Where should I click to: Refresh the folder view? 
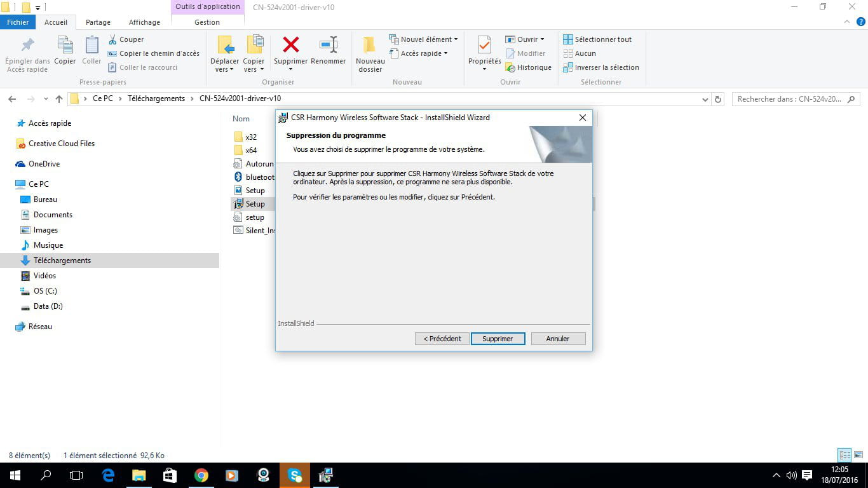pyautogui.click(x=718, y=99)
